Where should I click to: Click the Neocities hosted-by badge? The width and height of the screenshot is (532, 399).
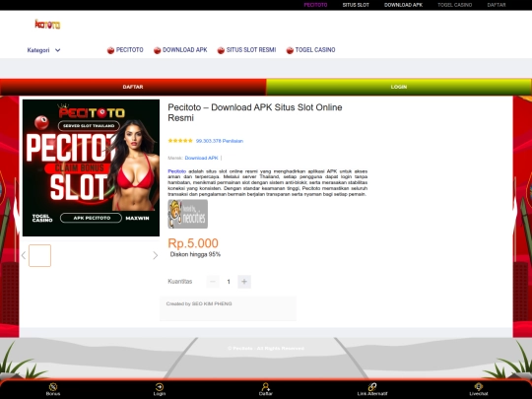[x=187, y=214]
